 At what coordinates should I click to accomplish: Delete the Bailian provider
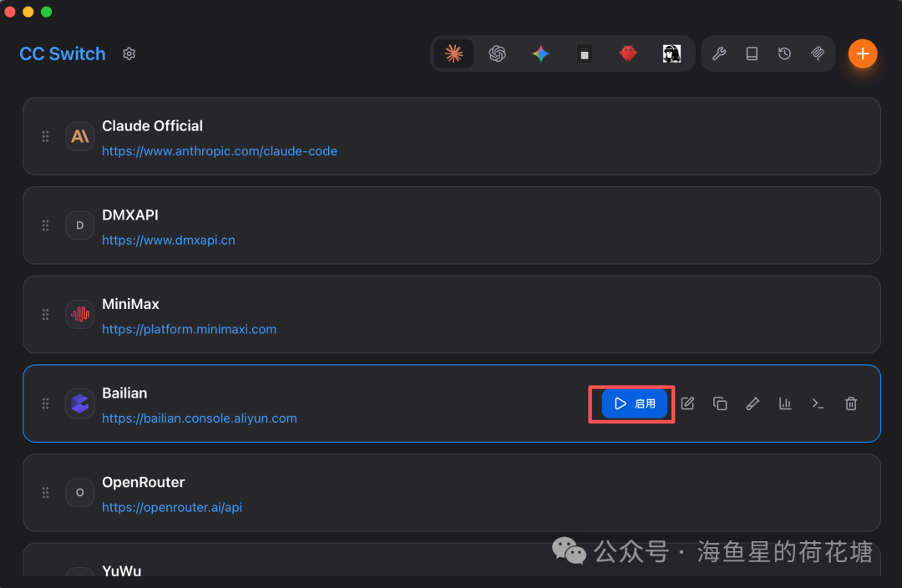851,403
